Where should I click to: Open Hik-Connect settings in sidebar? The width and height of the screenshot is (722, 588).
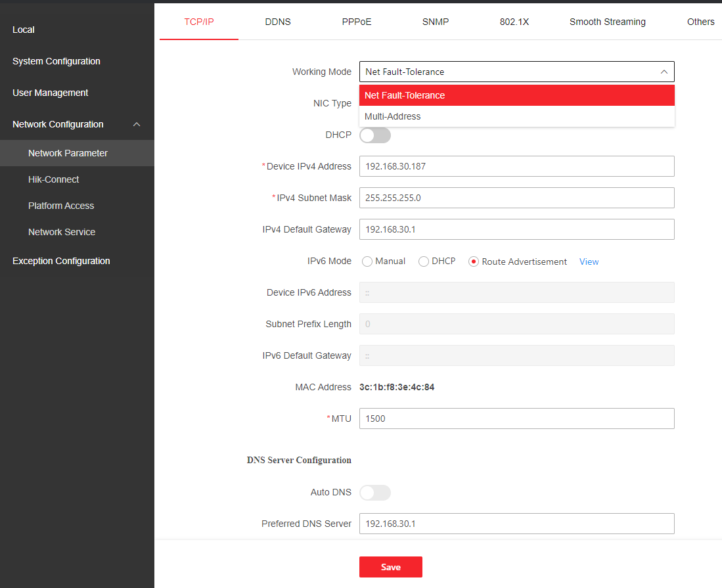click(54, 179)
